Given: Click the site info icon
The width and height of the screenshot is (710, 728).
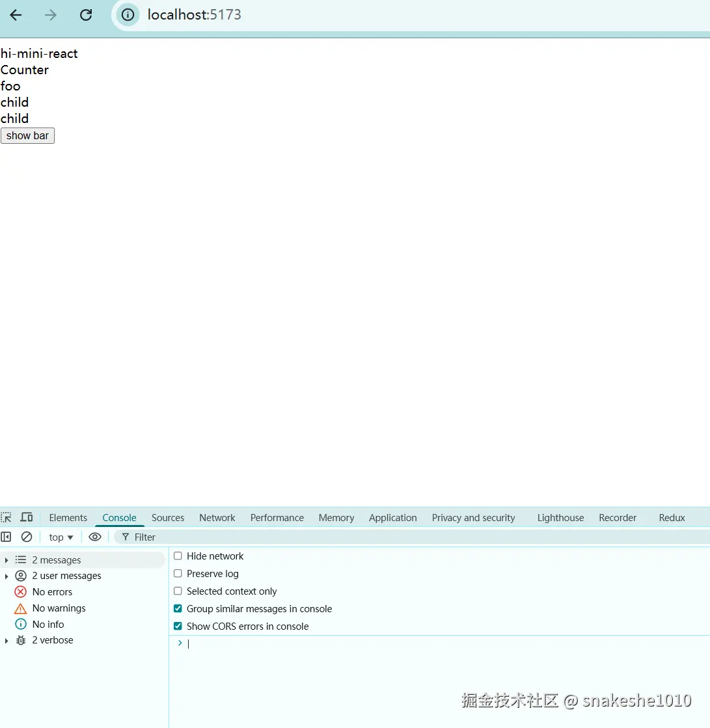Looking at the screenshot, I should pos(128,15).
